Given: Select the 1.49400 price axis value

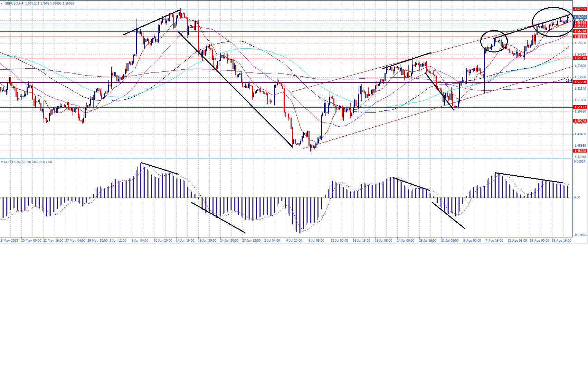Looking at the screenshot, I should click(580, 134).
